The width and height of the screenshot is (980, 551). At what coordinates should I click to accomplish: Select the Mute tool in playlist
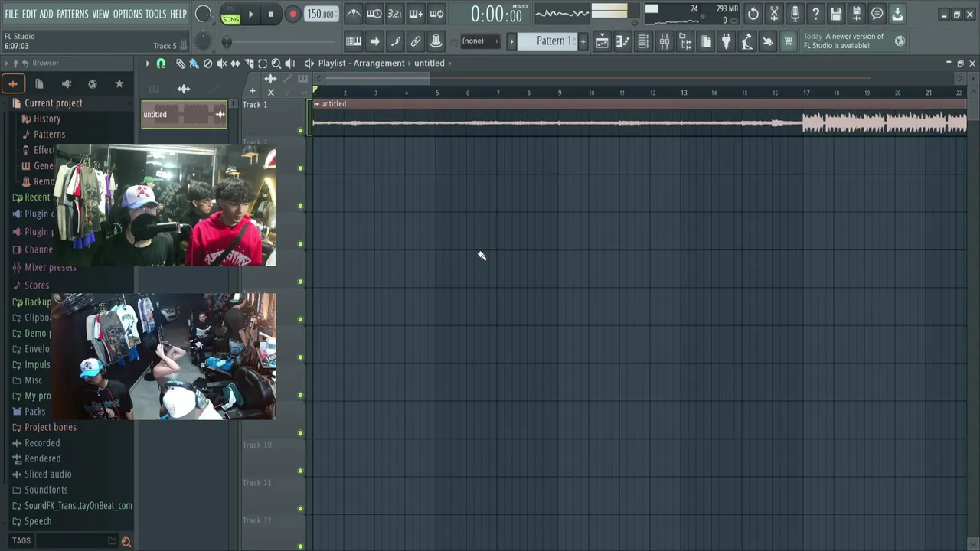[x=222, y=64]
